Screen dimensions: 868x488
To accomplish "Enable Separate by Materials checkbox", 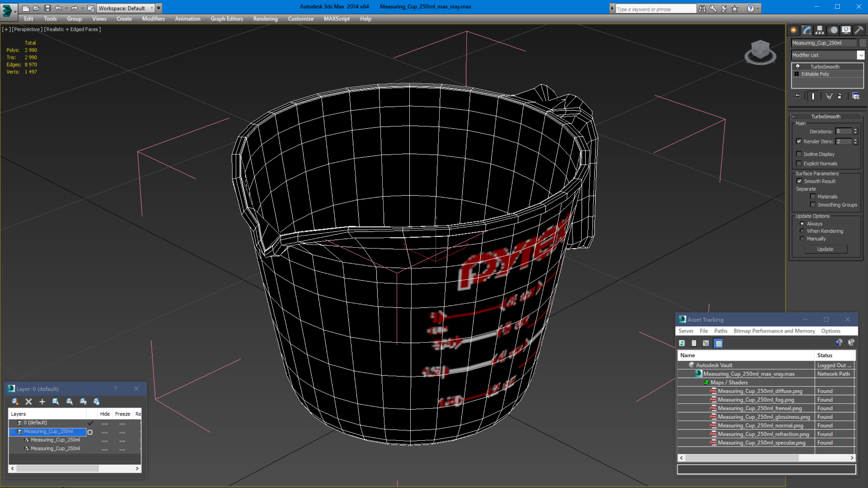I will tap(813, 197).
